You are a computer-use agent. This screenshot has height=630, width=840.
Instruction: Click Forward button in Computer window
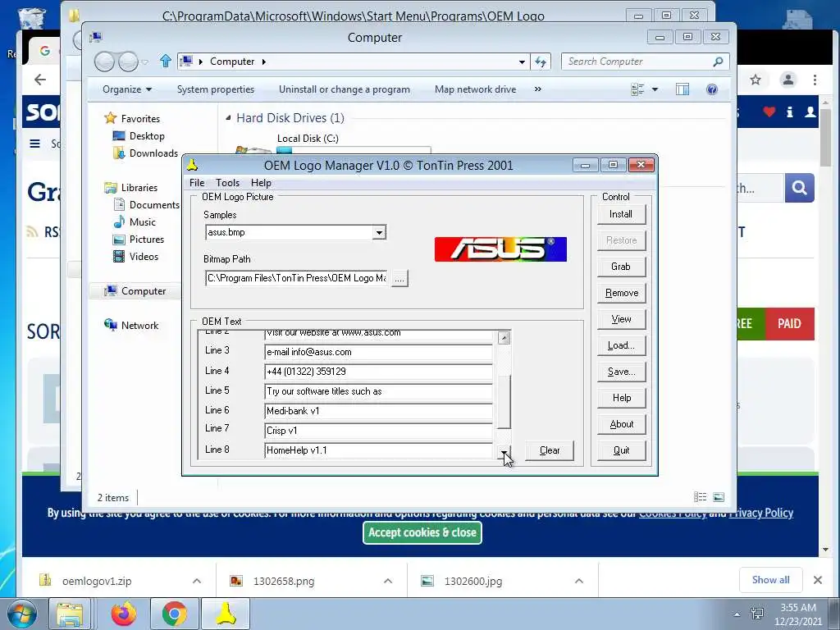click(128, 62)
